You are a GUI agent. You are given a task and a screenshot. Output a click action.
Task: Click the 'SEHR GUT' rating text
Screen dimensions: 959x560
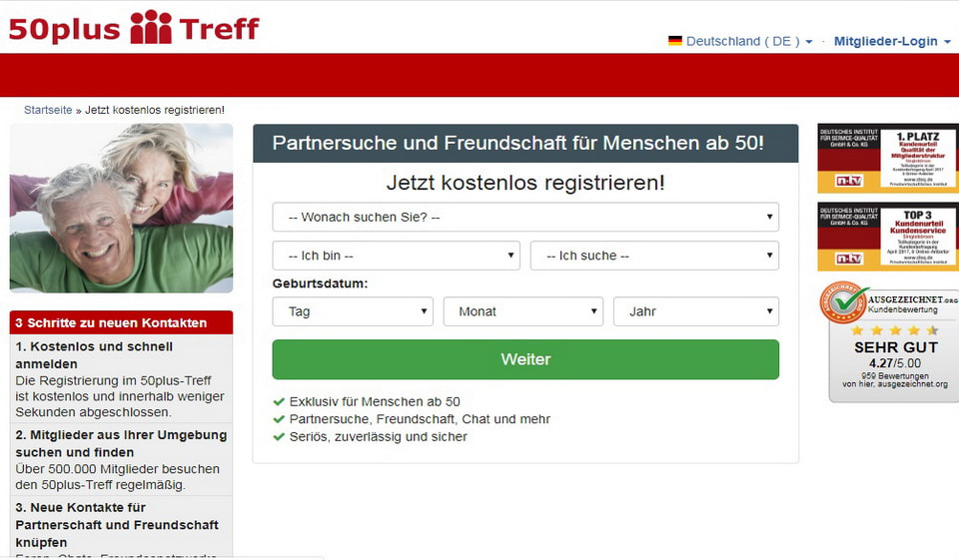[896, 347]
